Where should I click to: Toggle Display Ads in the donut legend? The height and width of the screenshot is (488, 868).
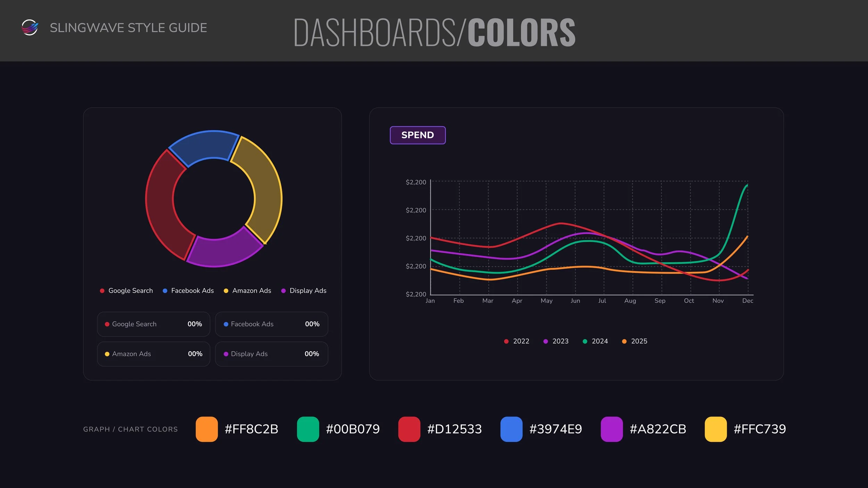pos(304,291)
